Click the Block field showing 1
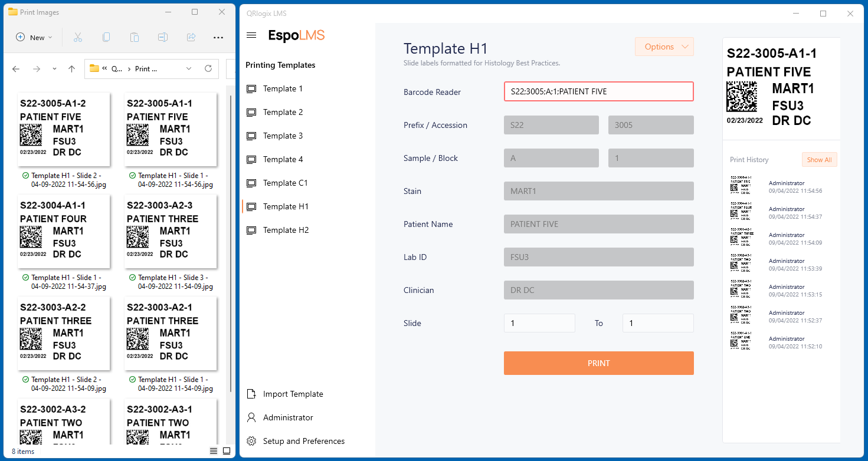The height and width of the screenshot is (461, 868). pos(651,158)
